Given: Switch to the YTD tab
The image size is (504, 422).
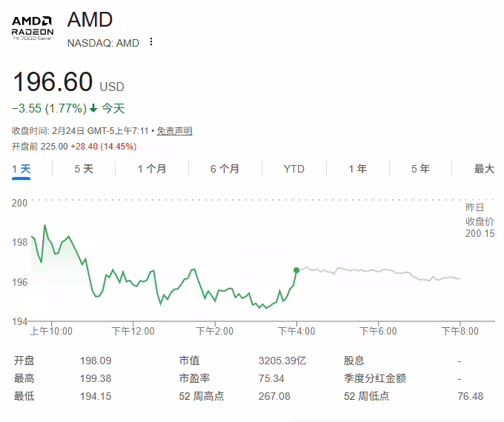Looking at the screenshot, I should (x=294, y=169).
